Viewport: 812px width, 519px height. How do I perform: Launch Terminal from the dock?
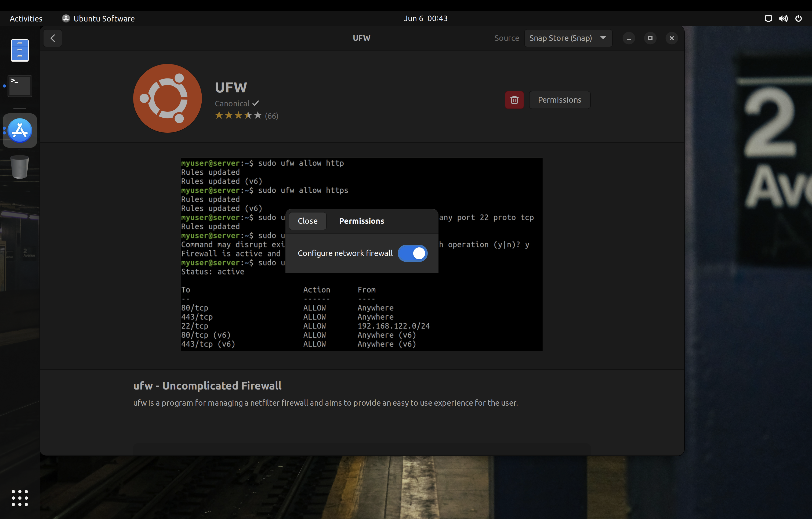coord(20,86)
